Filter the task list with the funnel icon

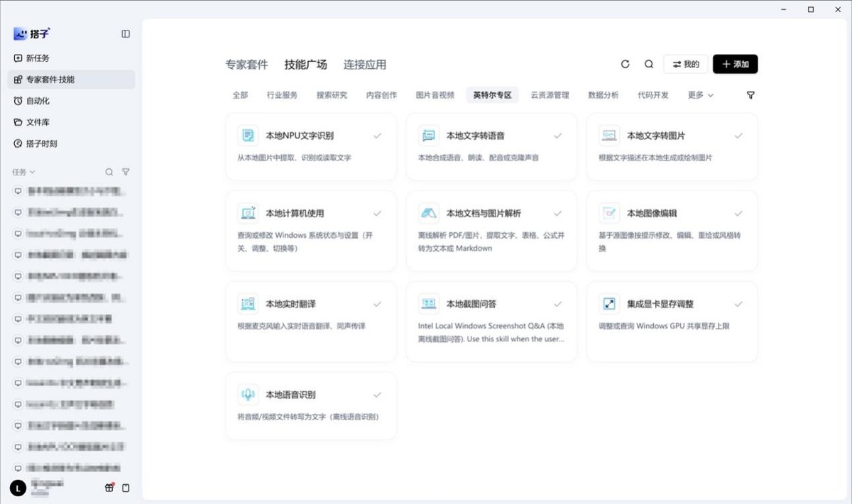click(126, 172)
